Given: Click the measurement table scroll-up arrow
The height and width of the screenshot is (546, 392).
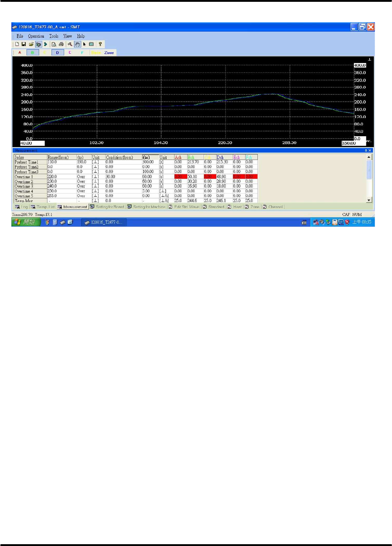Looking at the screenshot, I should point(369,157).
